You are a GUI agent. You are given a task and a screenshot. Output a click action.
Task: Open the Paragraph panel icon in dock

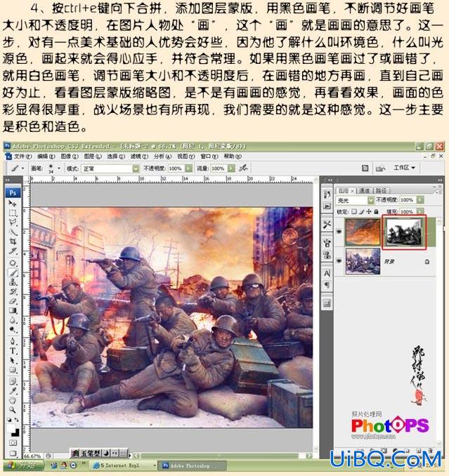tap(327, 285)
